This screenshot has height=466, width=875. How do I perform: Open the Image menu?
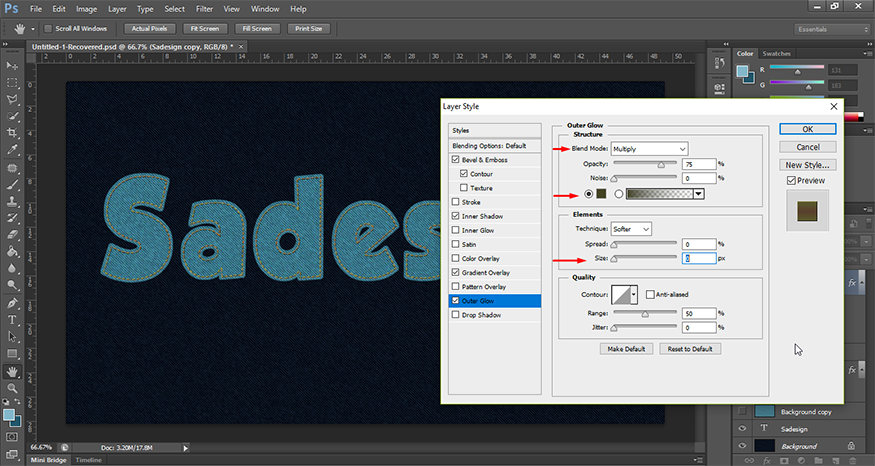86,9
